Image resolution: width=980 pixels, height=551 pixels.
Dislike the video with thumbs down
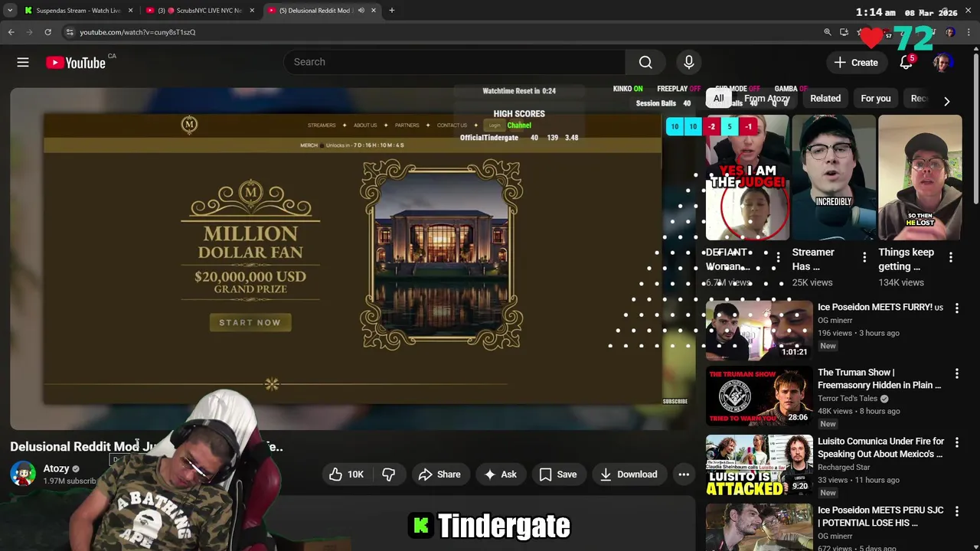point(388,474)
